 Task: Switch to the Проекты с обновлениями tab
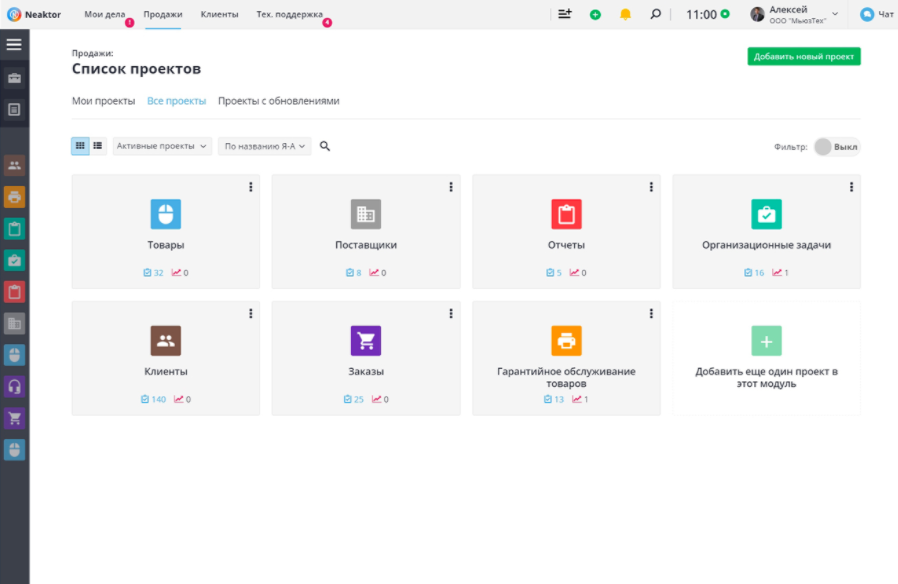(278, 101)
